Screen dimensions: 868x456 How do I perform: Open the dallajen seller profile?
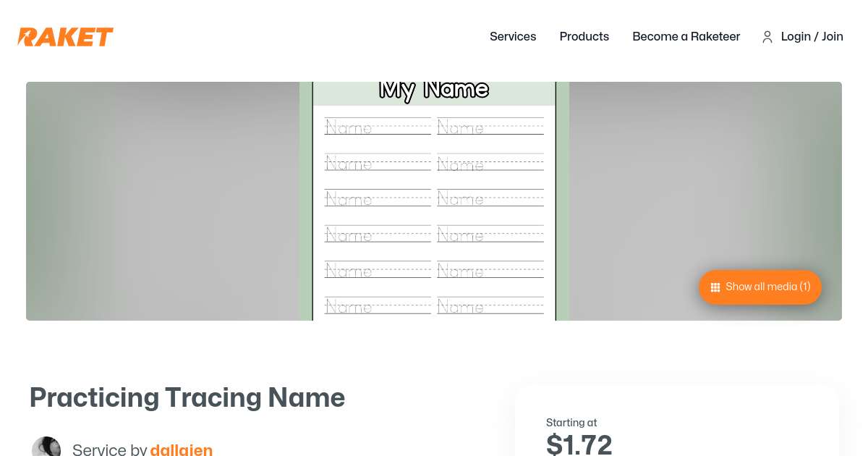pos(182,449)
